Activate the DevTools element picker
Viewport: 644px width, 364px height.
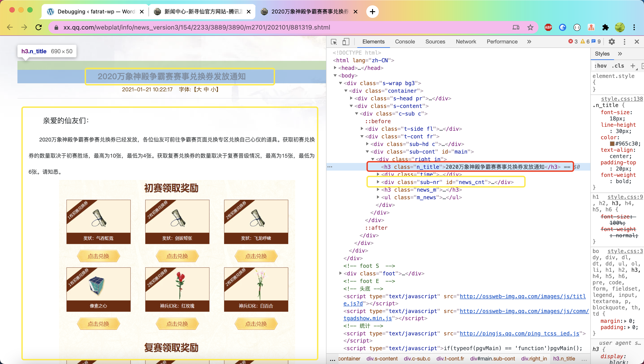point(334,42)
